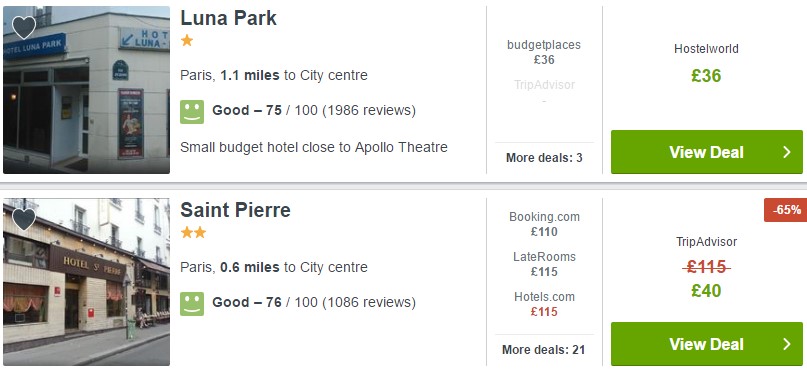Click Hostelworld £36 price for Luna Park
The height and width of the screenshot is (369, 807).
tap(706, 76)
